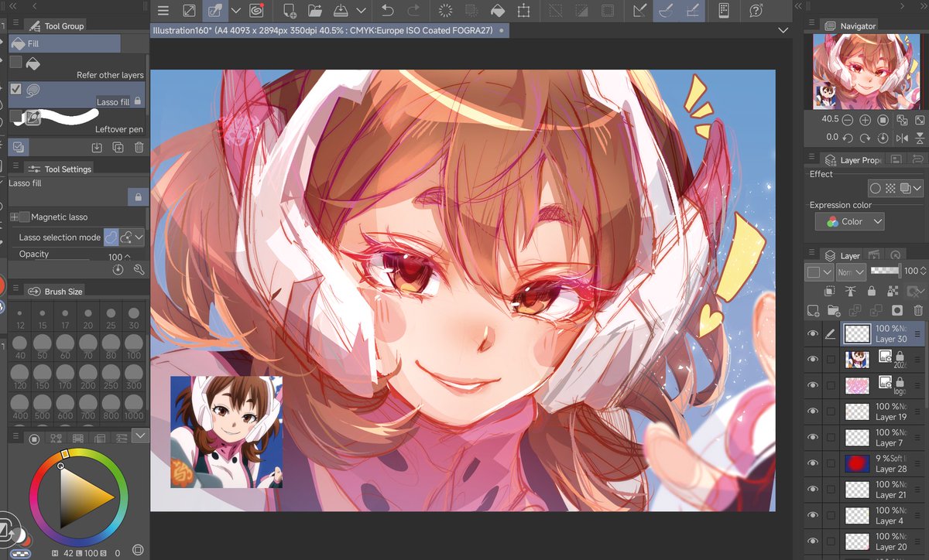Lock the layer with padlock icon
The image size is (929, 560).
872,291
